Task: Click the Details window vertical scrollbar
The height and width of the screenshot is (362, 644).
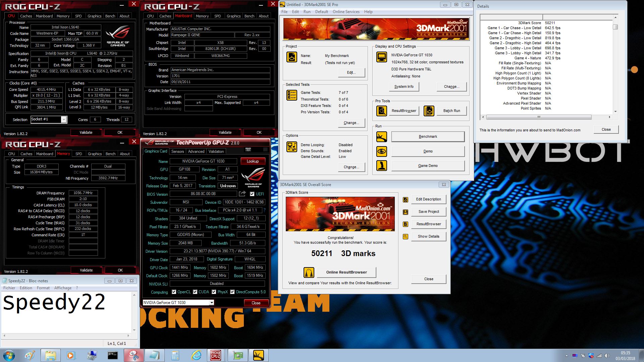Action: click(615, 64)
